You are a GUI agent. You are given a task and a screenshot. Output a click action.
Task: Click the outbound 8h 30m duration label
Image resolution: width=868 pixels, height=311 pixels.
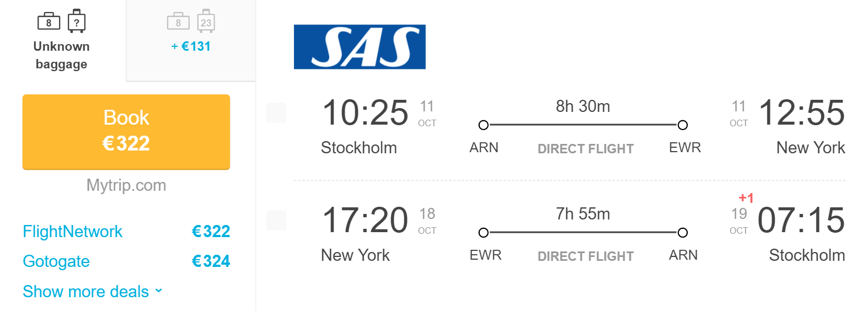pyautogui.click(x=583, y=106)
